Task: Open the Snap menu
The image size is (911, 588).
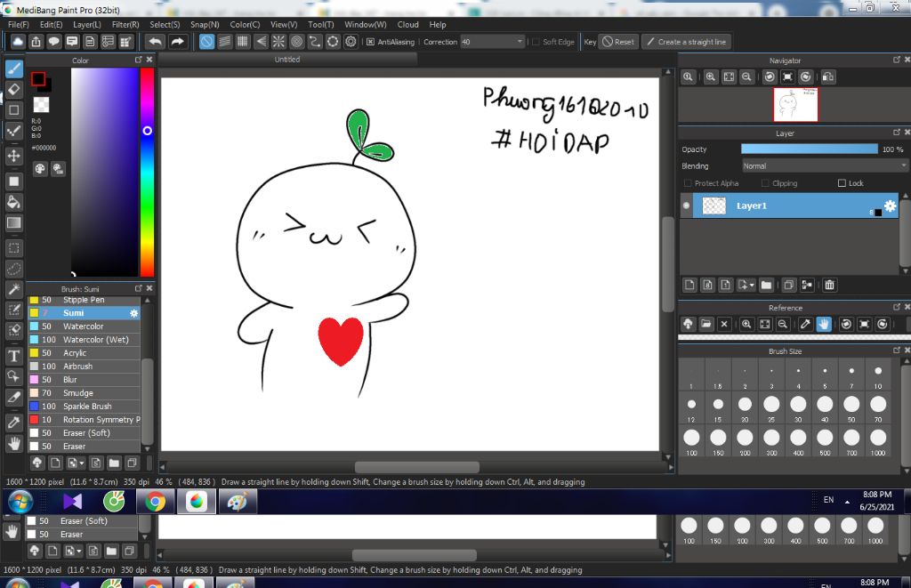Action: tap(205, 24)
